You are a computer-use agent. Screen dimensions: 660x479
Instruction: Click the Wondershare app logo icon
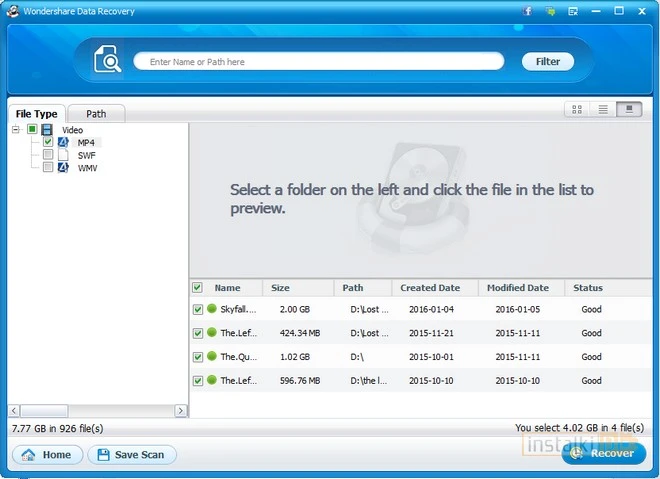[x=13, y=11]
